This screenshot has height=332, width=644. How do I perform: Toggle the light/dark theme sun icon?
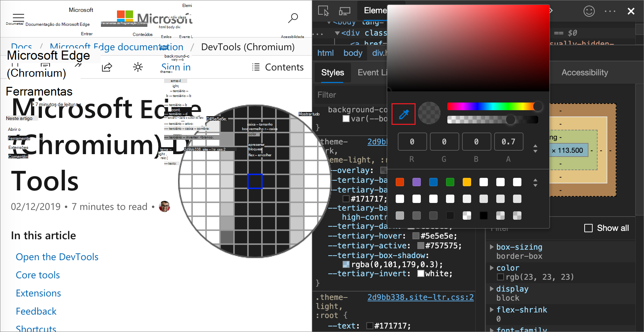pyautogui.click(x=138, y=67)
